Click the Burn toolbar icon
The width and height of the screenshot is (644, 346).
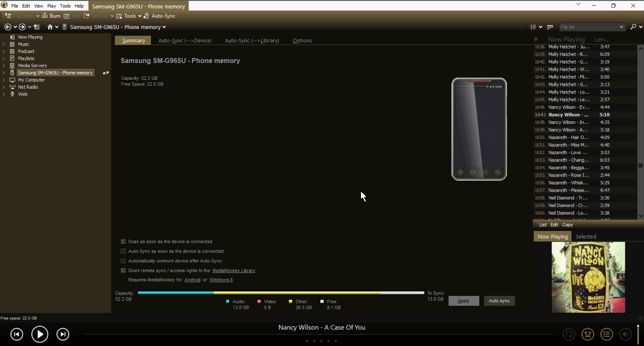point(51,16)
